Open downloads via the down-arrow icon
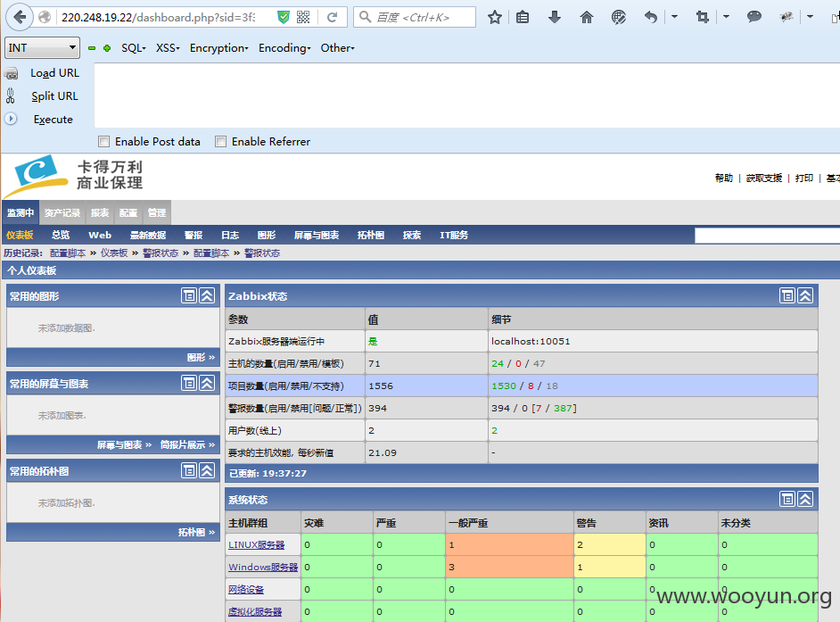This screenshot has height=622, width=840. point(555,17)
